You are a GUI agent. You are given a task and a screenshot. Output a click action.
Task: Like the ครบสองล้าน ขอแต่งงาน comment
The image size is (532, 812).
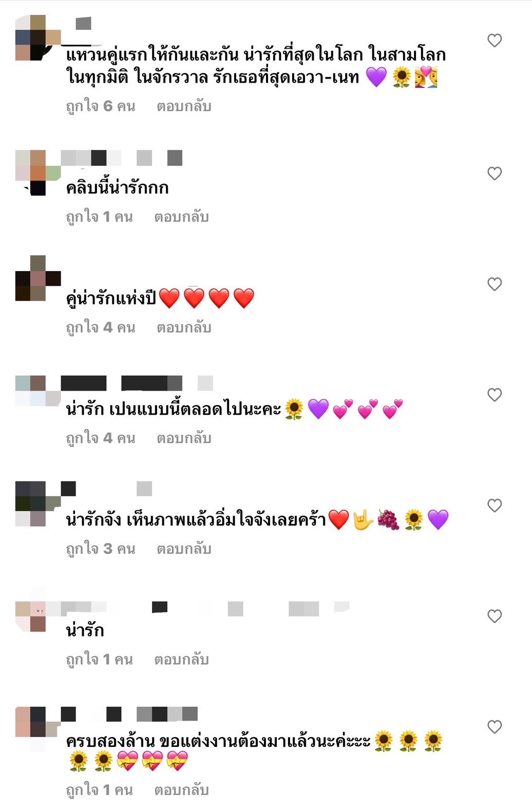coord(495,727)
